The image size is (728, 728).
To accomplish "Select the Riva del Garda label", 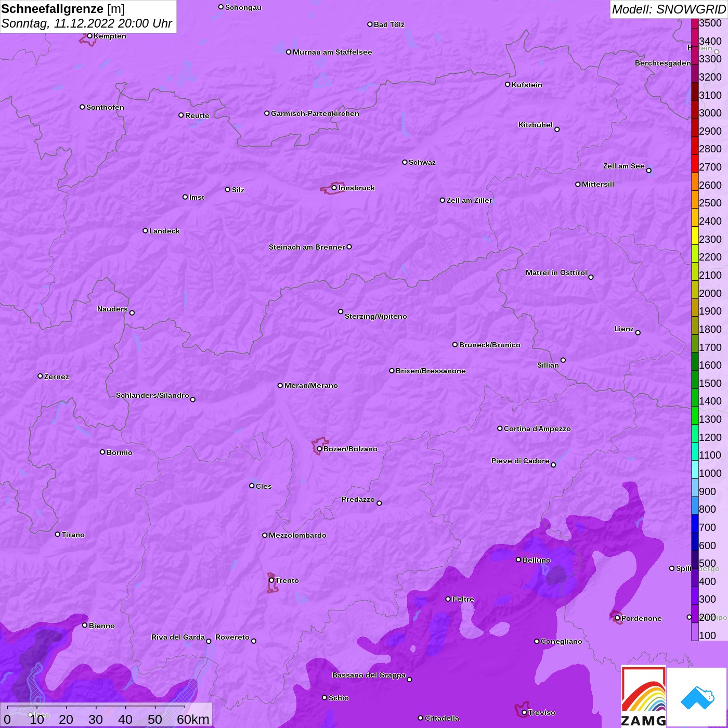I will tap(178, 637).
